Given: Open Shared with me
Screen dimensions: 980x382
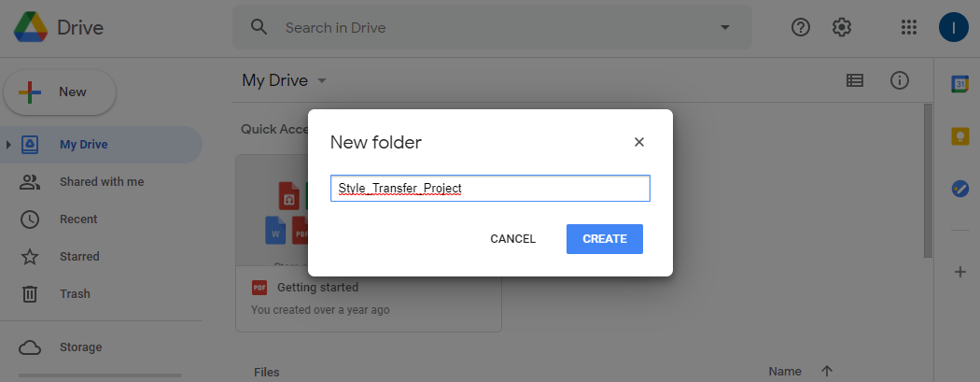Looking at the screenshot, I should (101, 182).
